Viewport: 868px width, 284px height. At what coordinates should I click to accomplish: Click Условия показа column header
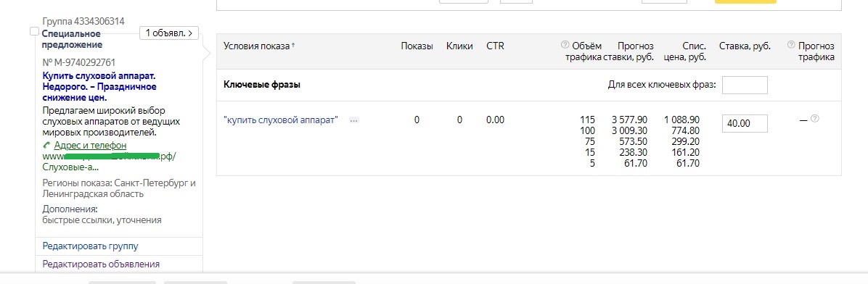pos(256,46)
